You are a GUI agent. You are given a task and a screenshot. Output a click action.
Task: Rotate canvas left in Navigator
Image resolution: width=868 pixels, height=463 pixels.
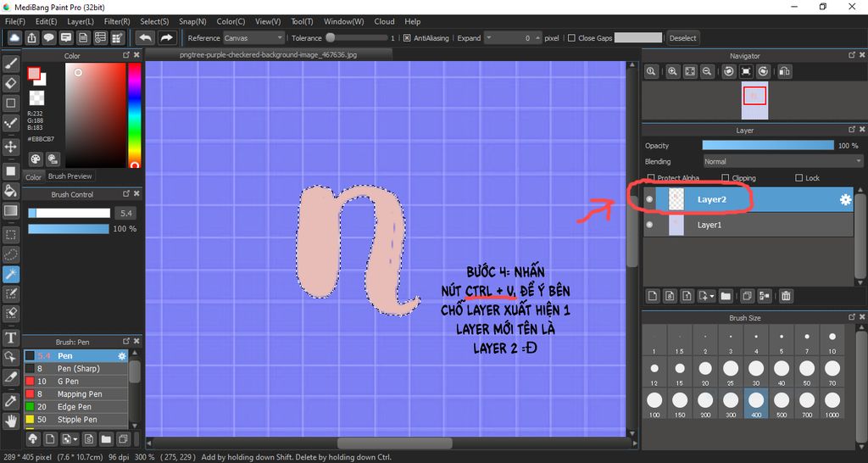729,71
